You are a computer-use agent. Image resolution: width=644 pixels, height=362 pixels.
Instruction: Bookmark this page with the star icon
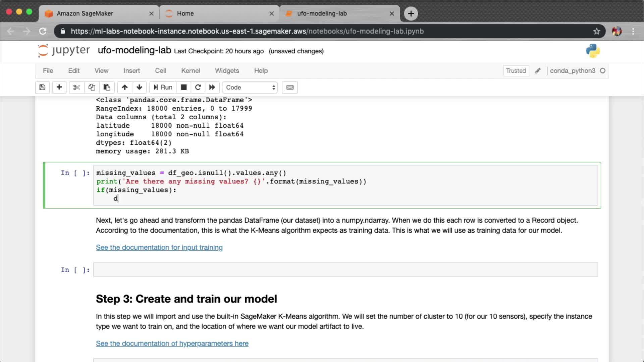(x=596, y=31)
